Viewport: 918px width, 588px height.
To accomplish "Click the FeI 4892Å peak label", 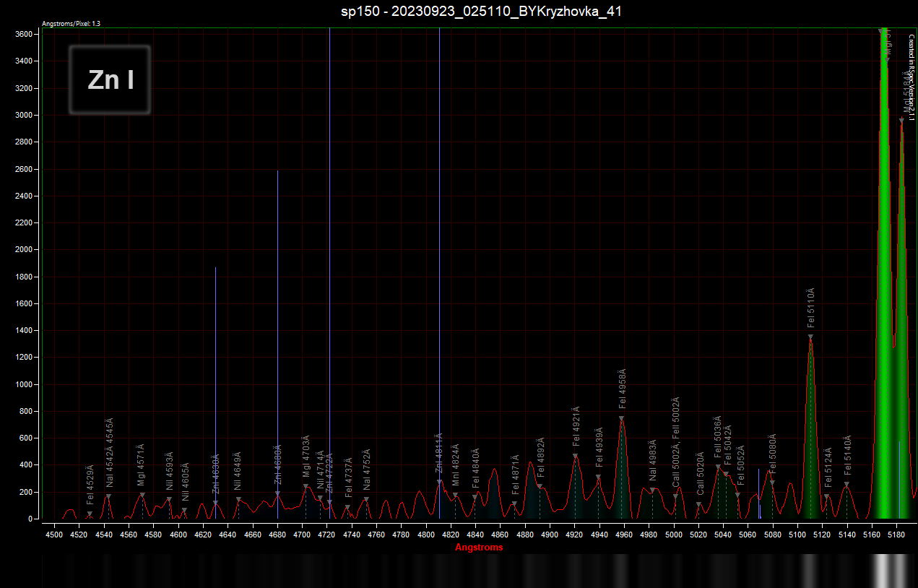I will click(x=540, y=457).
